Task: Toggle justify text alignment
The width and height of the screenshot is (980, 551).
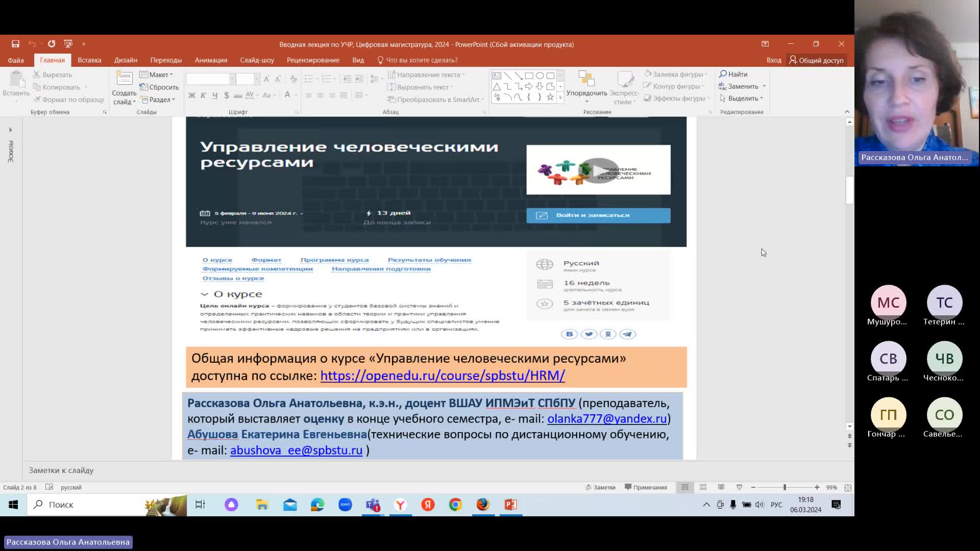Action: pos(344,95)
